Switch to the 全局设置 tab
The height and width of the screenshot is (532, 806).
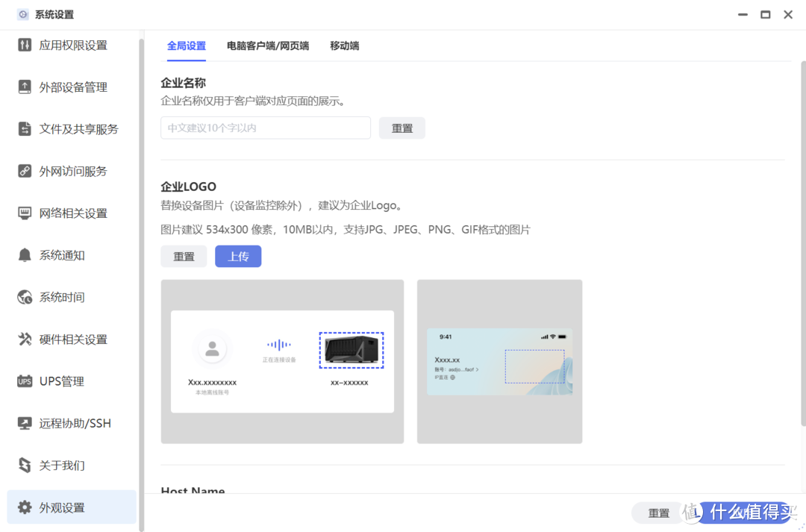(x=187, y=46)
